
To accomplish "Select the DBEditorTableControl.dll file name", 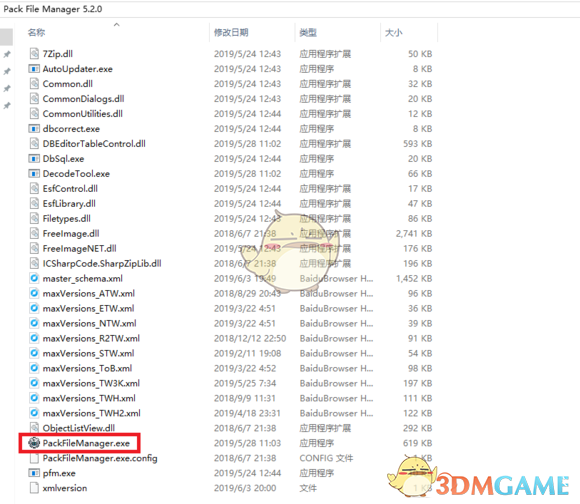I will (x=94, y=143).
